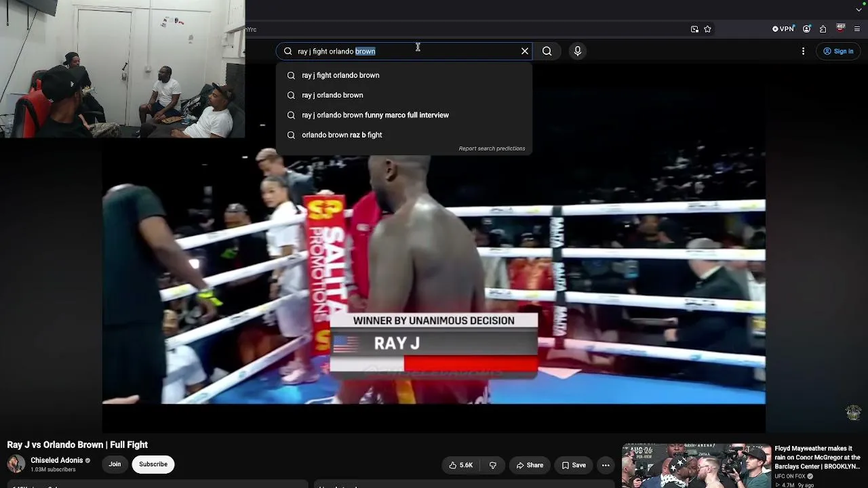This screenshot has height=488, width=868.
Task: Like the video with 5.6K likes
Action: coord(460,465)
